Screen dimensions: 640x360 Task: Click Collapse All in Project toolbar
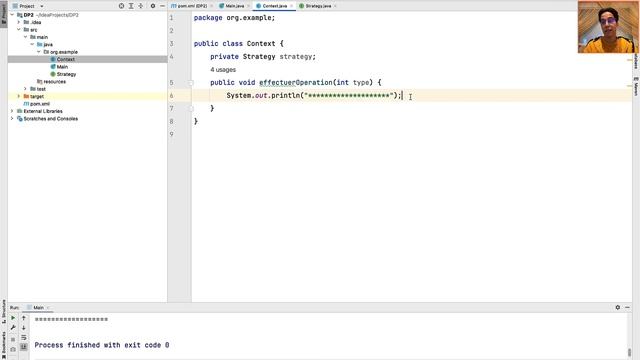[141, 6]
